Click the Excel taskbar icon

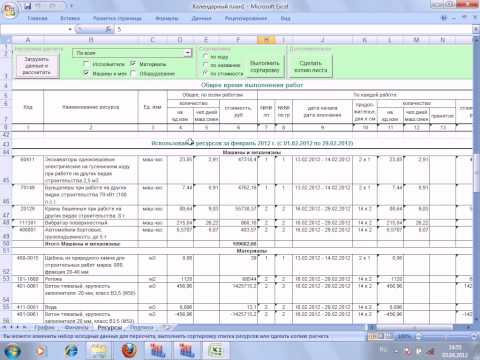tap(216, 351)
